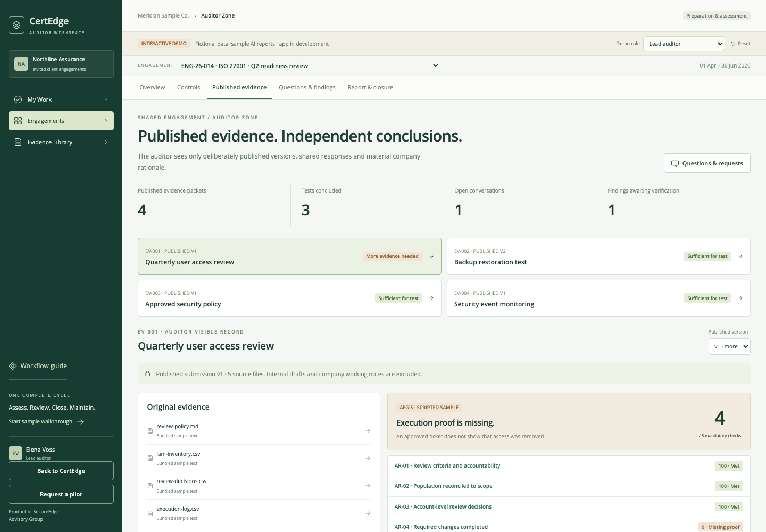The image size is (766, 532).
Task: Click Meridian Sample Co. breadcrumb
Action: click(163, 16)
